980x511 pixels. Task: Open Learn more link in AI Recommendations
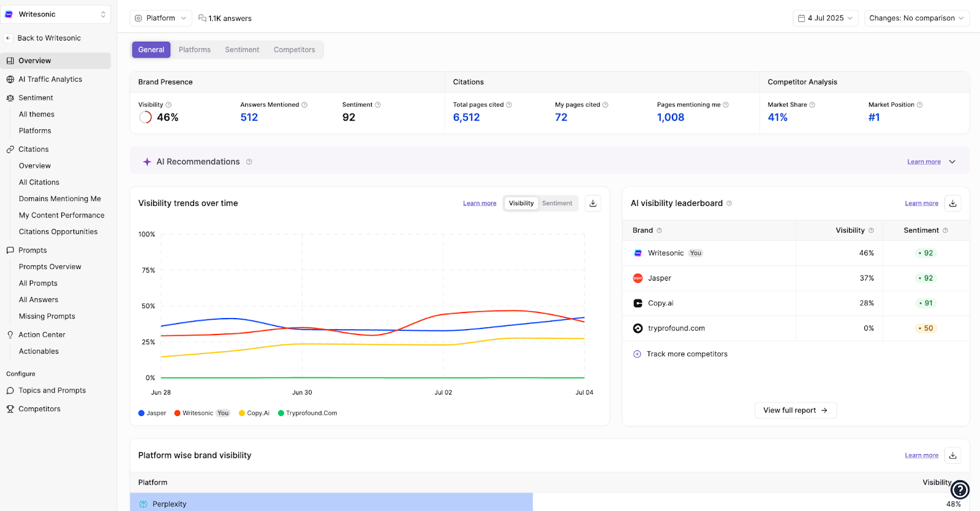(x=924, y=162)
